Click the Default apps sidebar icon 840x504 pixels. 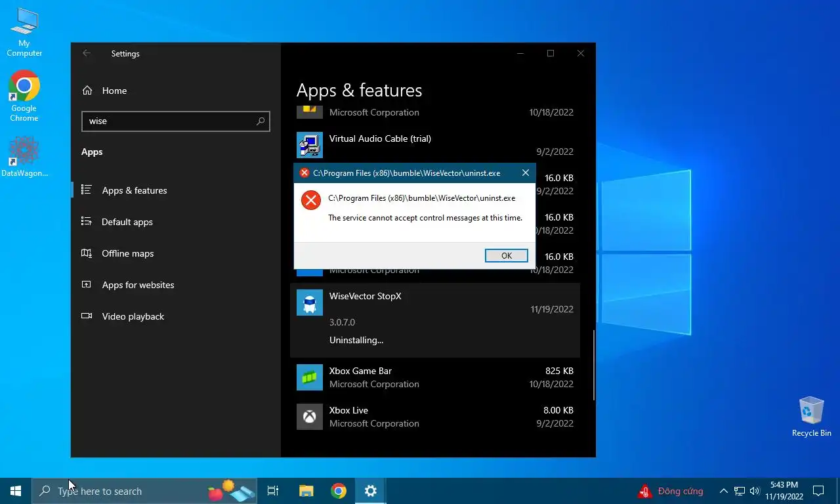86,221
